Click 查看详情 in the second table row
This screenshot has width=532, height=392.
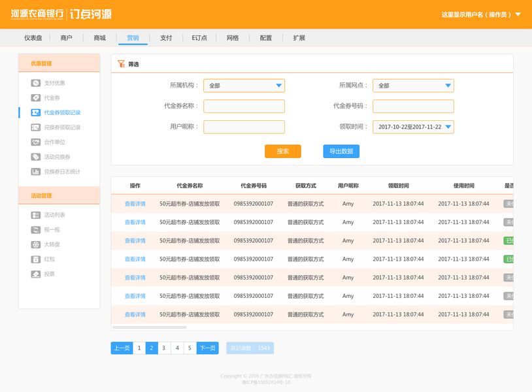tap(135, 222)
